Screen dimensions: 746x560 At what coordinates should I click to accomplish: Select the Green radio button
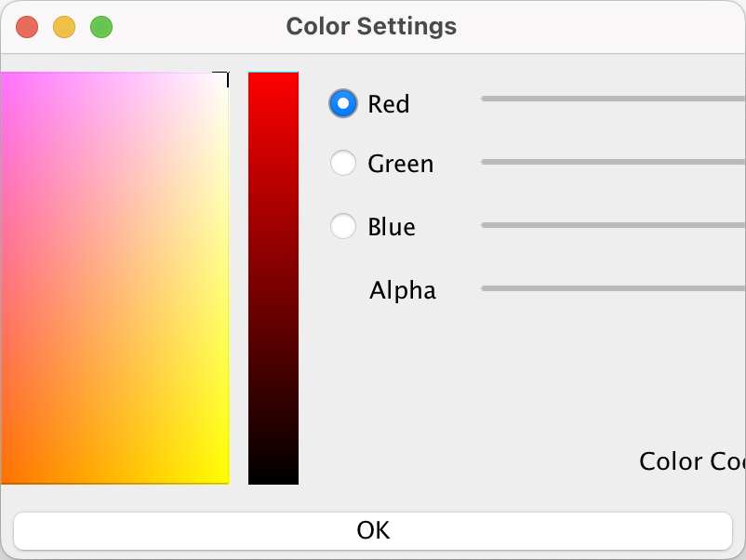pyautogui.click(x=343, y=164)
